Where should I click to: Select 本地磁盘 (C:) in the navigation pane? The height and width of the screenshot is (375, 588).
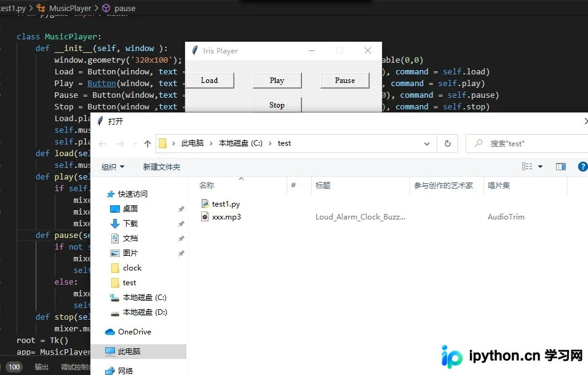click(x=145, y=298)
